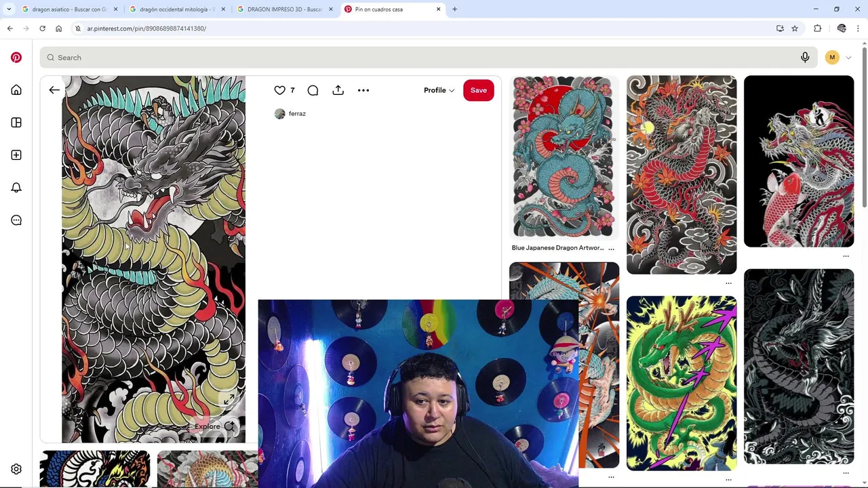Open the Notifications bell in the sidebar

(16, 188)
